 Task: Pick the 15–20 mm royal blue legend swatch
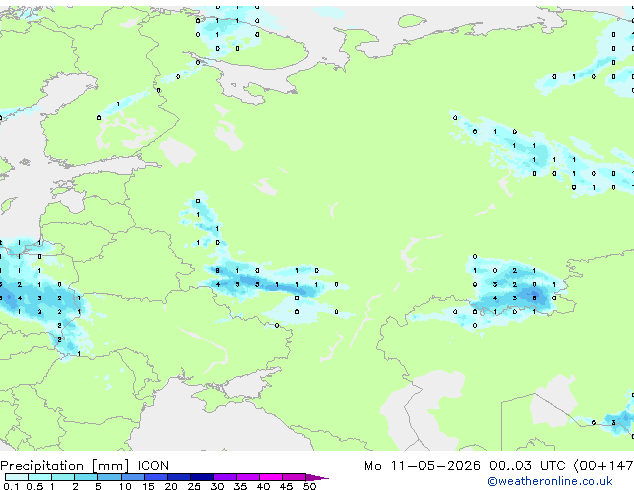[155, 477]
